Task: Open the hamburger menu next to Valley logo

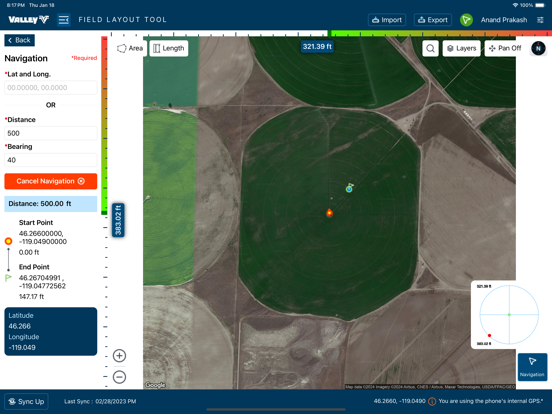Action: pyautogui.click(x=64, y=20)
